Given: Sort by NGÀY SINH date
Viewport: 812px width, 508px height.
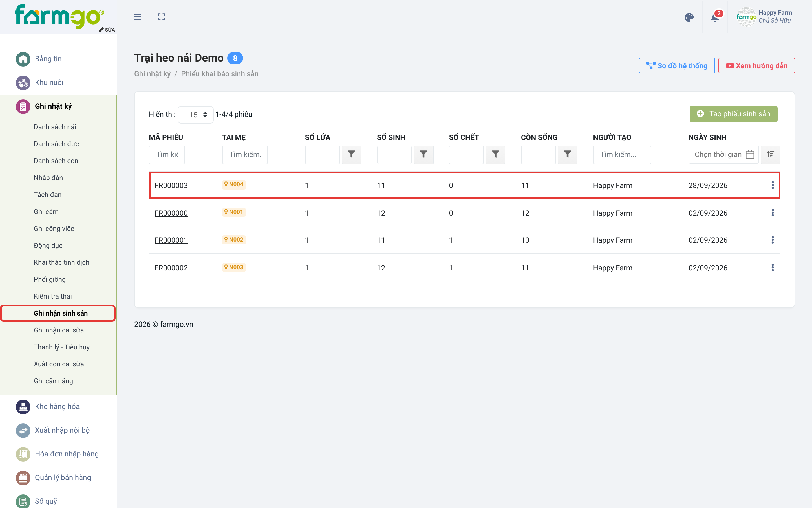Looking at the screenshot, I should point(770,155).
